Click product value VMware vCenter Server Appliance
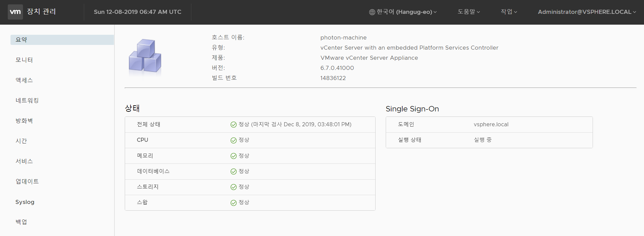The image size is (644, 236). click(x=369, y=58)
